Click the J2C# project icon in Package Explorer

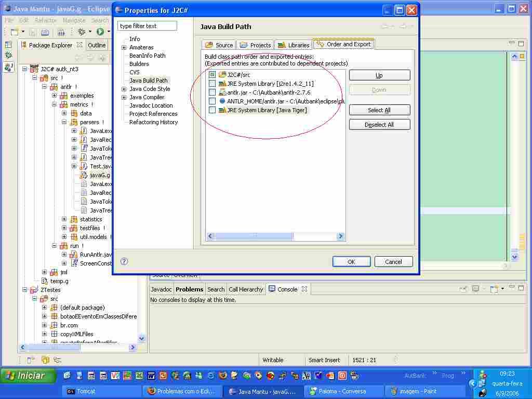tap(34, 69)
